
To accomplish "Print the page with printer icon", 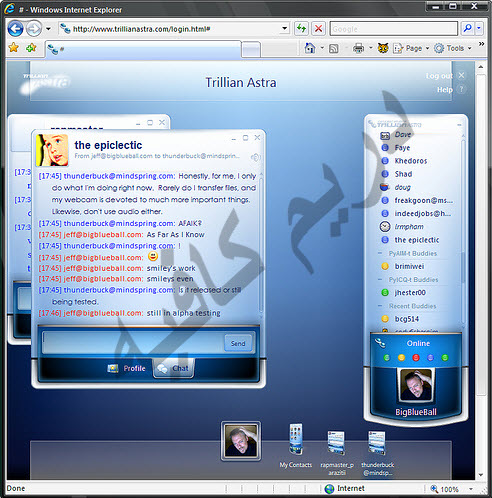I will 358,49.
